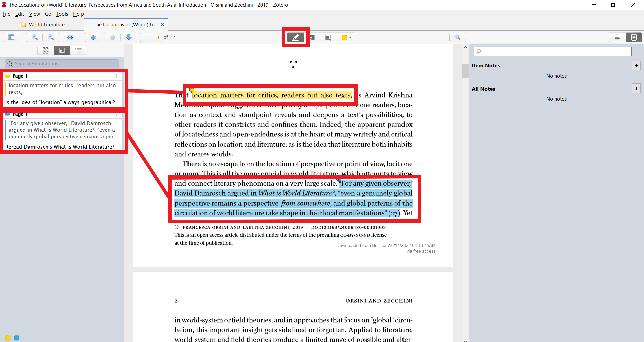Viewport: 644px width, 342px height.
Task: Switch to the World Literature tab
Action: (x=46, y=24)
